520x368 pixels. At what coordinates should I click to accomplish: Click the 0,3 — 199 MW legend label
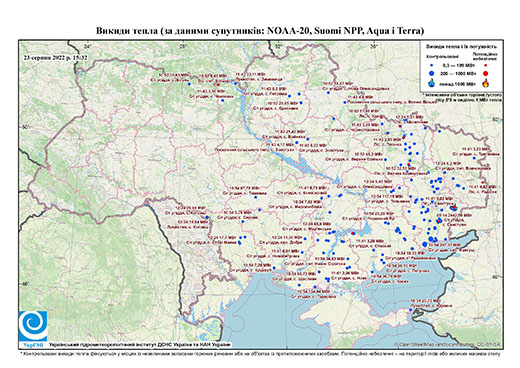(459, 65)
